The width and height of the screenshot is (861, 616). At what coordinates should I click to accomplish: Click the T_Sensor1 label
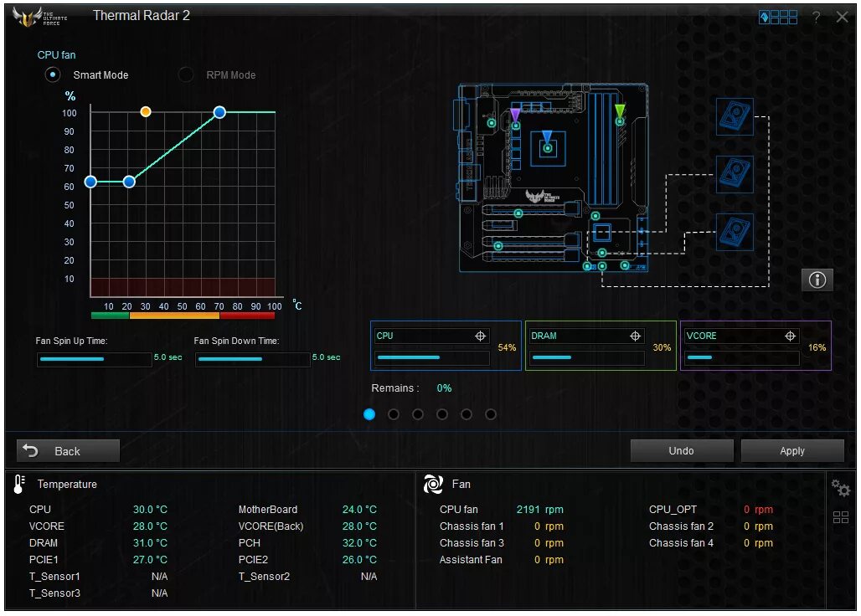coord(54,576)
